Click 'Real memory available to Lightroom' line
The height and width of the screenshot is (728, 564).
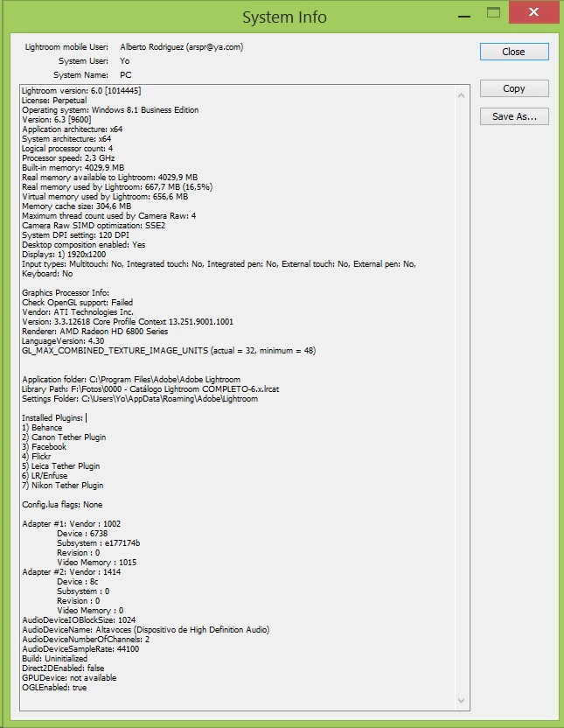(109, 178)
